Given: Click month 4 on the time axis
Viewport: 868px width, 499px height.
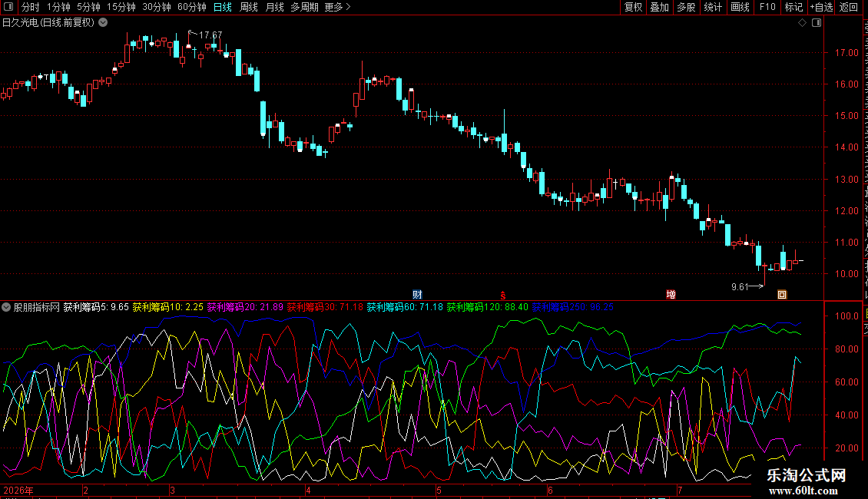Looking at the screenshot, I should pyautogui.click(x=308, y=490).
